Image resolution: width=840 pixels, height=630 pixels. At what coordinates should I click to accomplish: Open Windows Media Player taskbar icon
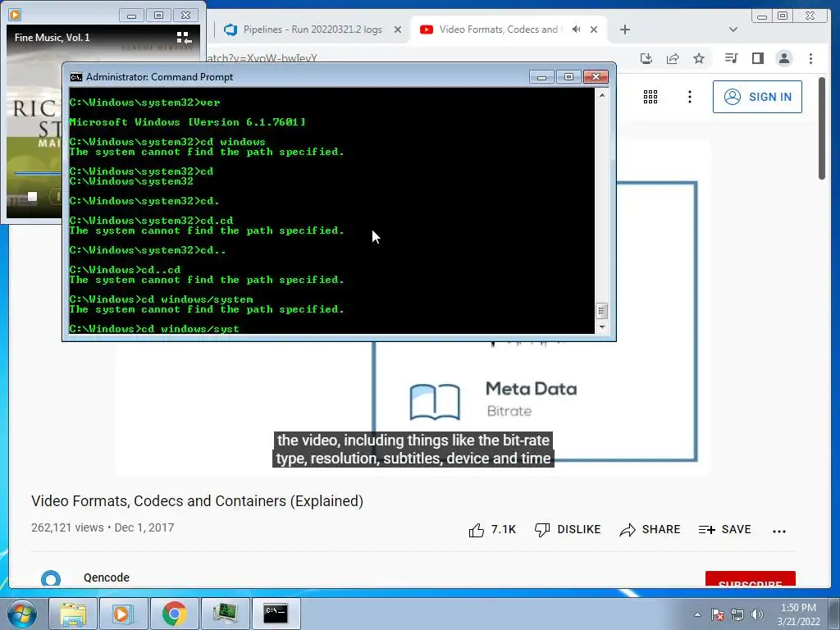123,614
